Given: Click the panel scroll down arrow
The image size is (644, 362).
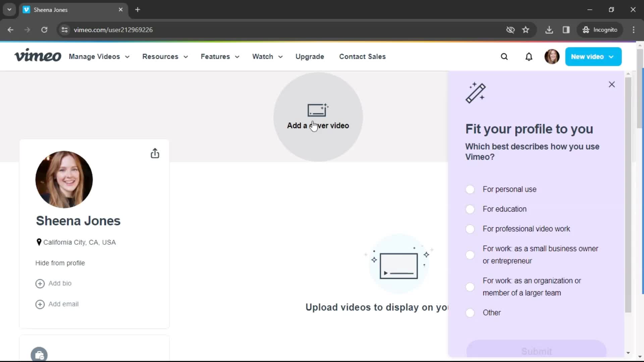Looking at the screenshot, I should [628, 353].
